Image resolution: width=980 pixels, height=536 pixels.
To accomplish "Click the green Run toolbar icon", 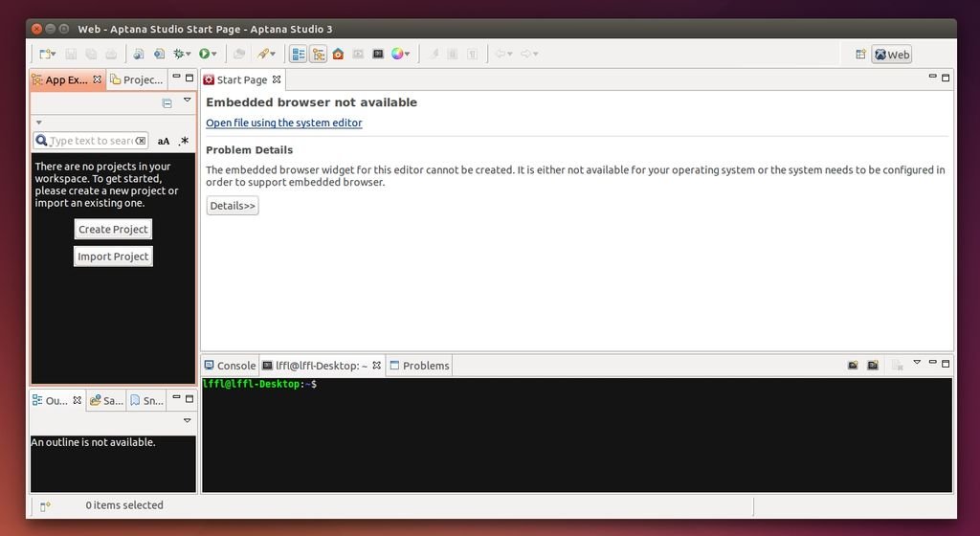I will (x=204, y=55).
